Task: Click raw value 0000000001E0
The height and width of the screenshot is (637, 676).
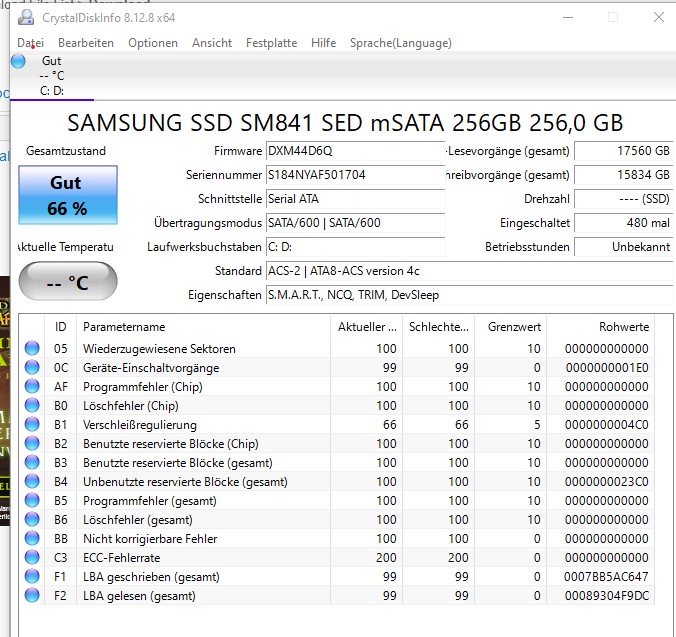Action: coord(607,368)
